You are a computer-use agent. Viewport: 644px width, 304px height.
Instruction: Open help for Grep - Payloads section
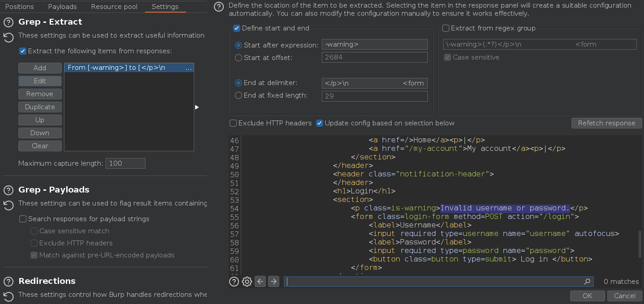point(8,190)
